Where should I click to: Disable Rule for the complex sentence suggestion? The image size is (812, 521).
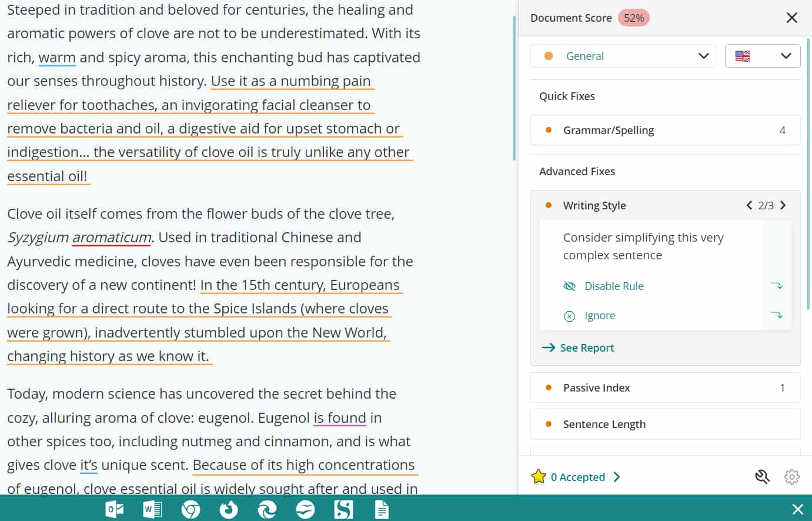coord(613,286)
